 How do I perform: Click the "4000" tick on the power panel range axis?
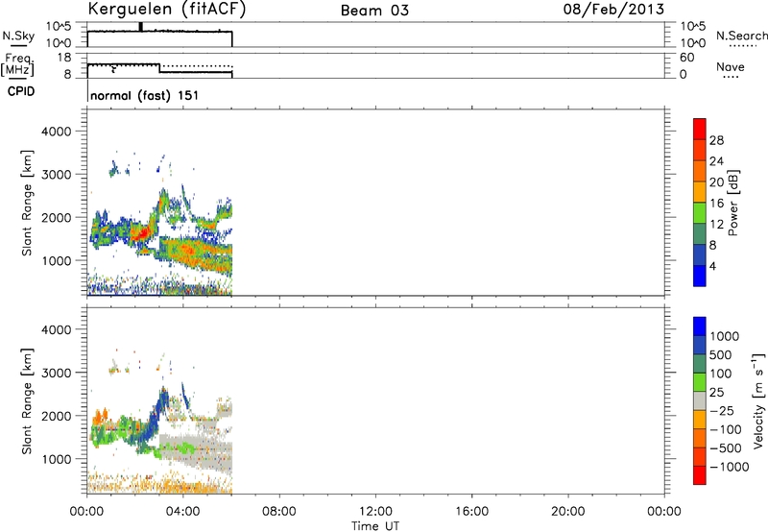57,132
